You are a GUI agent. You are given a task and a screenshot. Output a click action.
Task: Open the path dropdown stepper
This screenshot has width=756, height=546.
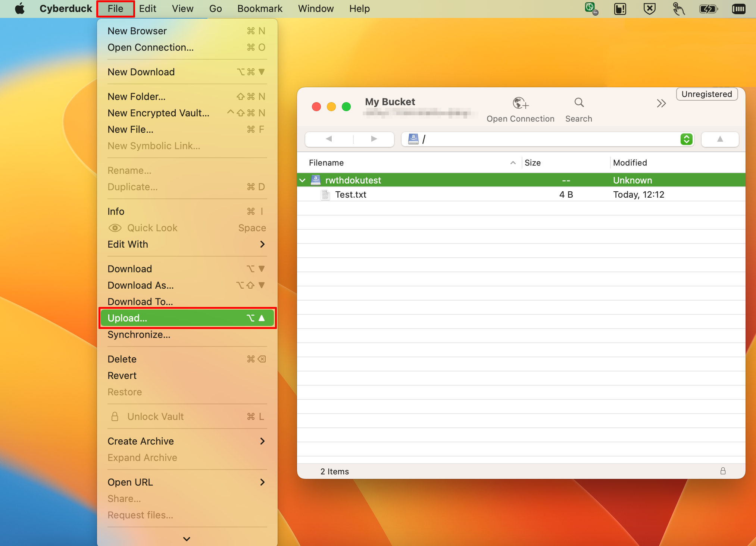pyautogui.click(x=686, y=139)
